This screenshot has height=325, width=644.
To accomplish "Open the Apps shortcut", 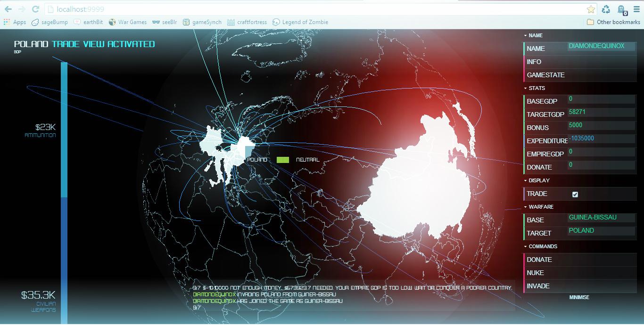I will (x=15, y=22).
